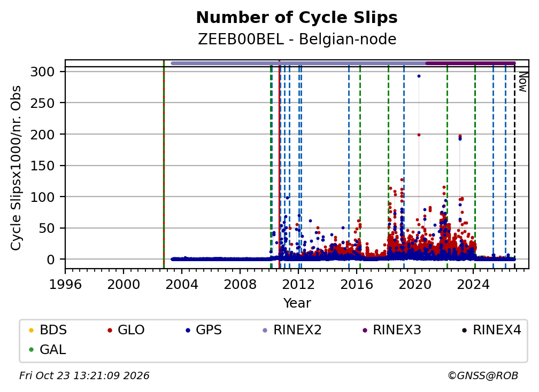This screenshot has height=392, width=539.
Task: Click the x-axis tick label 2016
Action: [357, 285]
